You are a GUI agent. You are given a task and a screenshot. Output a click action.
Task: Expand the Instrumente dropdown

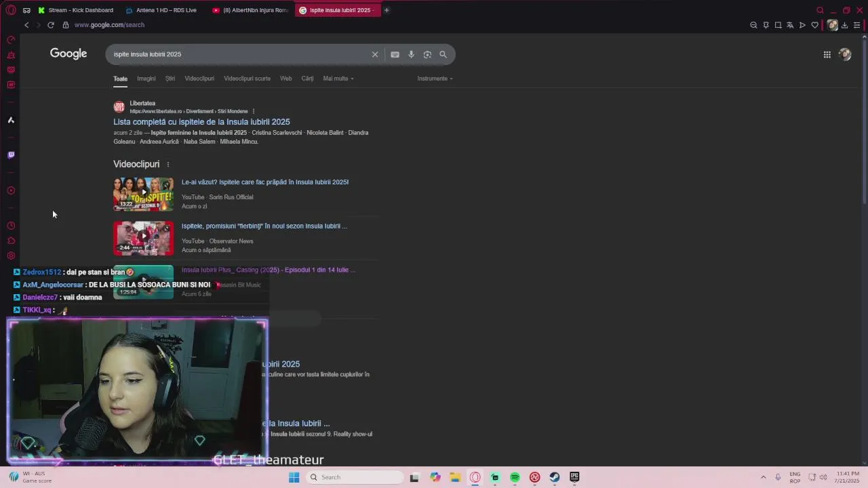point(435,79)
